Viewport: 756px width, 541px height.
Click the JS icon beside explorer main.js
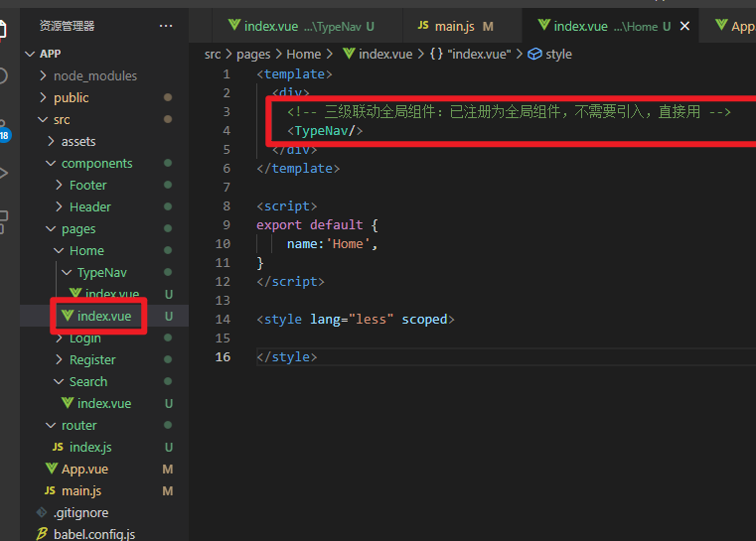[x=50, y=490]
